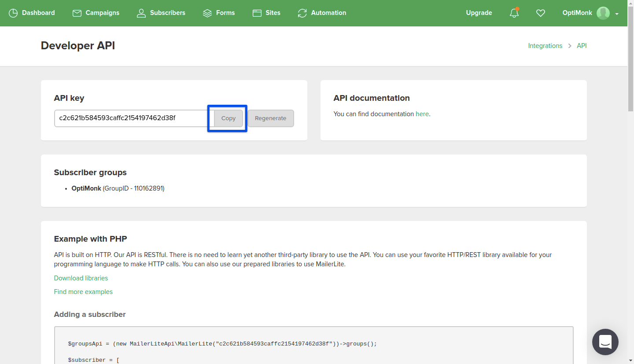
Task: Click the Subscribers person icon
Action: [x=141, y=13]
